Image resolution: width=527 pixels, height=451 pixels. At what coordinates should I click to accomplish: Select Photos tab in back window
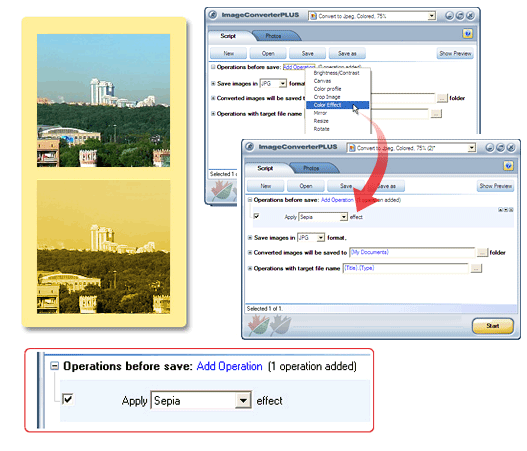273,36
